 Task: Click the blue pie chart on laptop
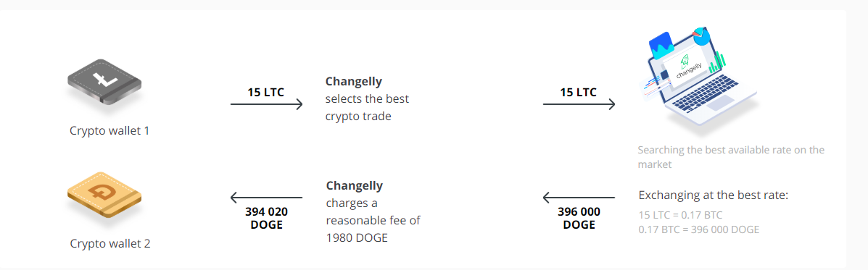pyautogui.click(x=701, y=36)
